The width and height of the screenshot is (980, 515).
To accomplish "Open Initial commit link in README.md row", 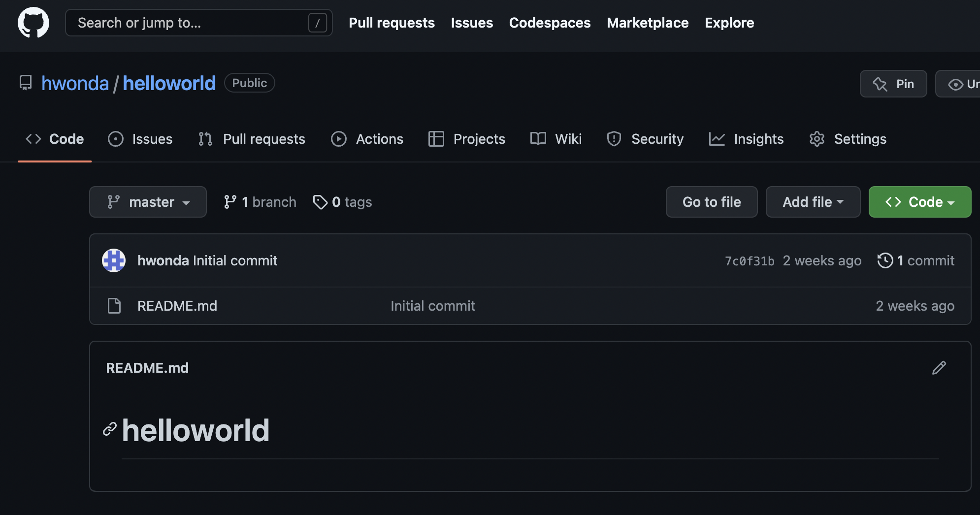I will 433,306.
